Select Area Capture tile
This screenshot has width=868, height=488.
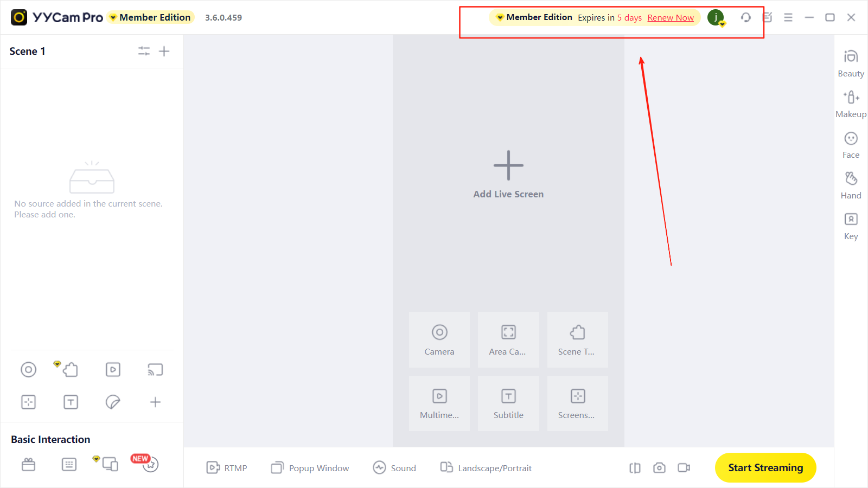508,340
